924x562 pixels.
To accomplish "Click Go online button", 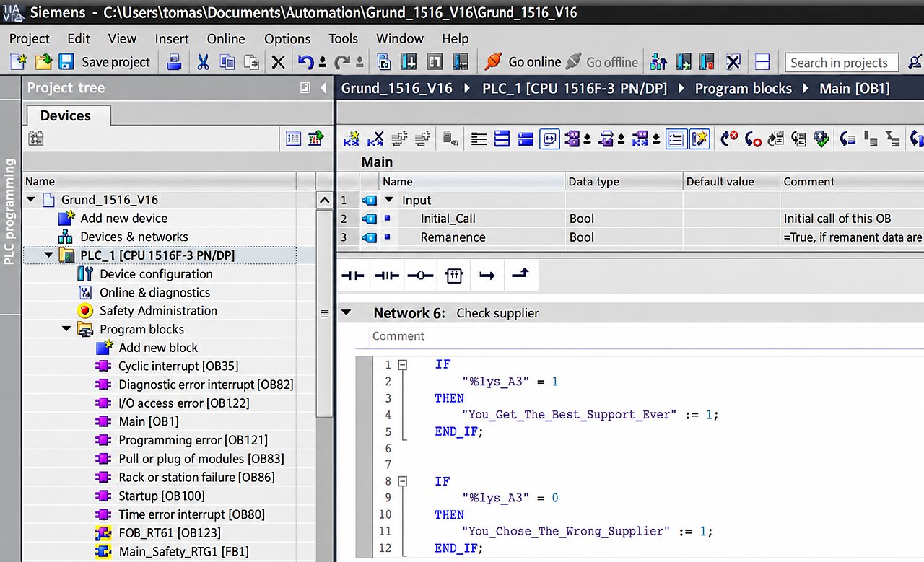I will point(523,62).
